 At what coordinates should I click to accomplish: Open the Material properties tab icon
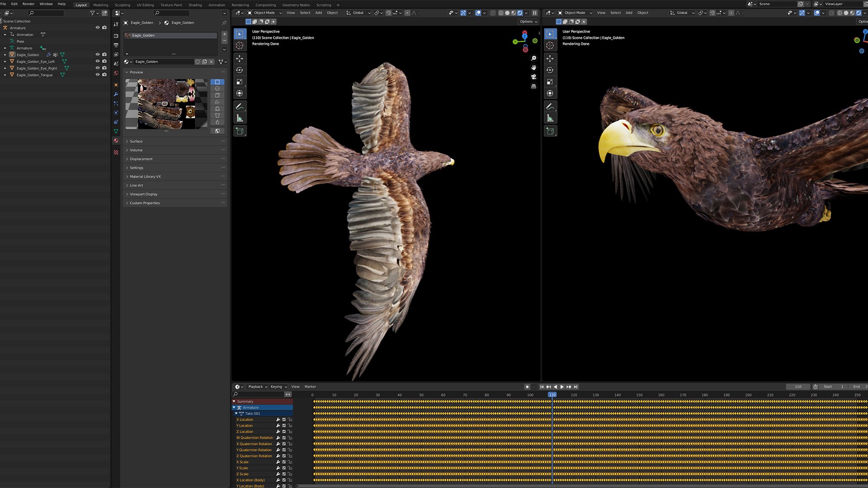click(116, 141)
